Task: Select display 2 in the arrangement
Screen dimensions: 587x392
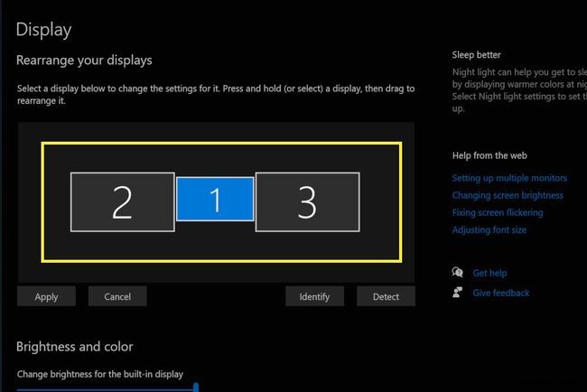Action: 122,201
